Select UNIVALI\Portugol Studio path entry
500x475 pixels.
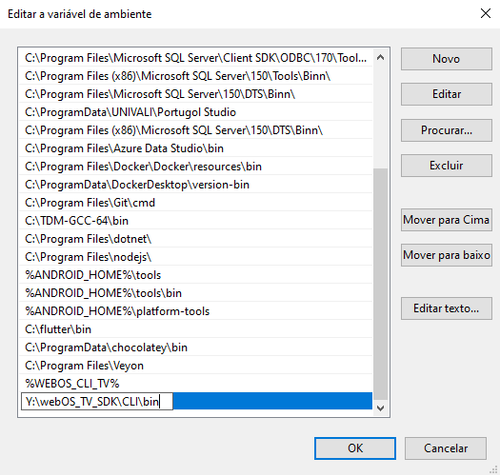[x=196, y=112]
